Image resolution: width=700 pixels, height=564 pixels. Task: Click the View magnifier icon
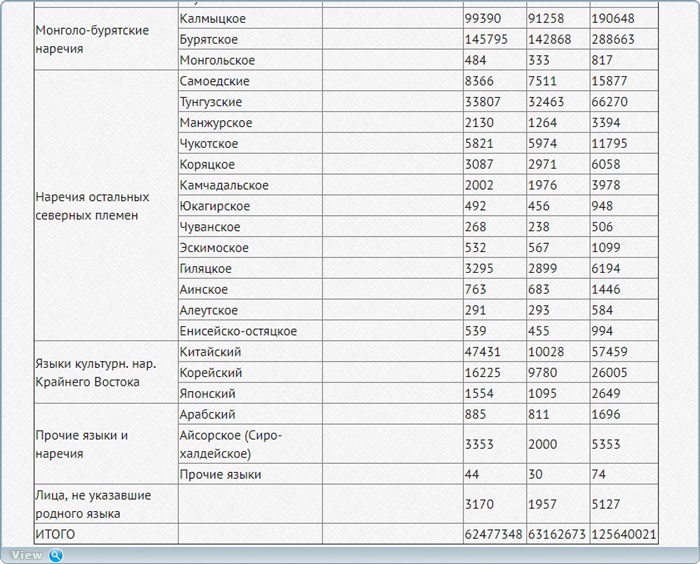(56, 556)
